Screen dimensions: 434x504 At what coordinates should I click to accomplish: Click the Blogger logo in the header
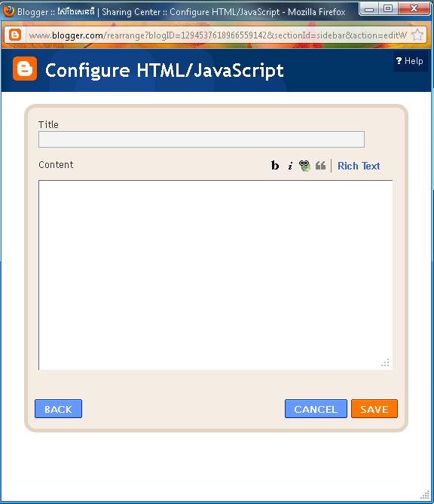pyautogui.click(x=25, y=69)
